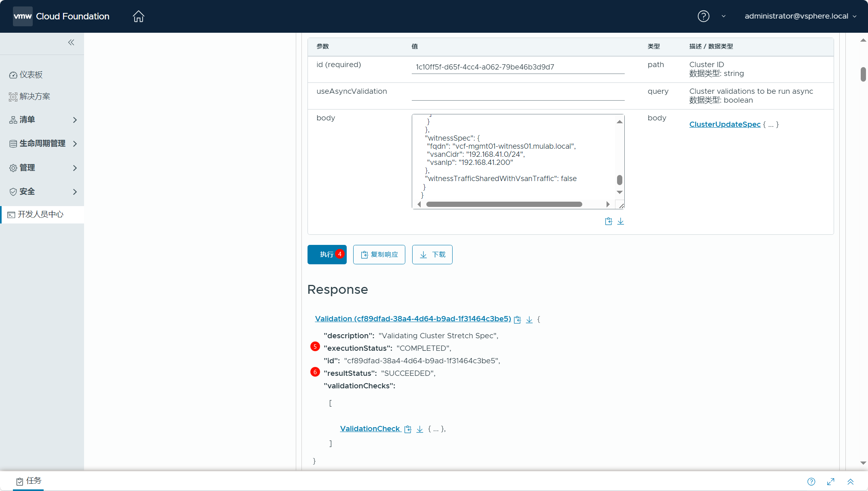Click the useAsyncValidation input field
Viewport: 868px width, 491px height.
pyautogui.click(x=518, y=94)
